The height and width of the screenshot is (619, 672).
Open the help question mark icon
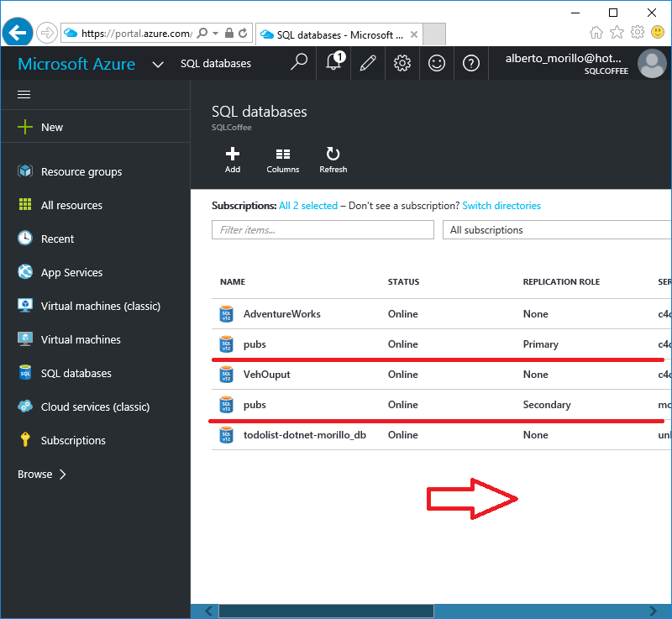tap(470, 63)
